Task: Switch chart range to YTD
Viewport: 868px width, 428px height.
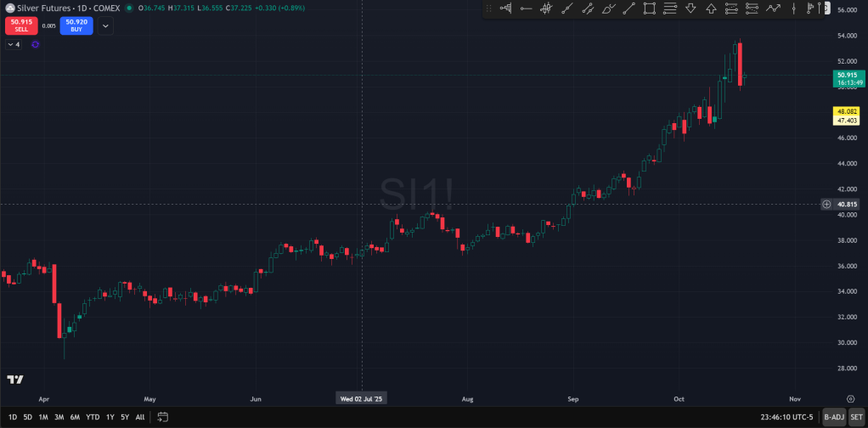Action: 93,417
